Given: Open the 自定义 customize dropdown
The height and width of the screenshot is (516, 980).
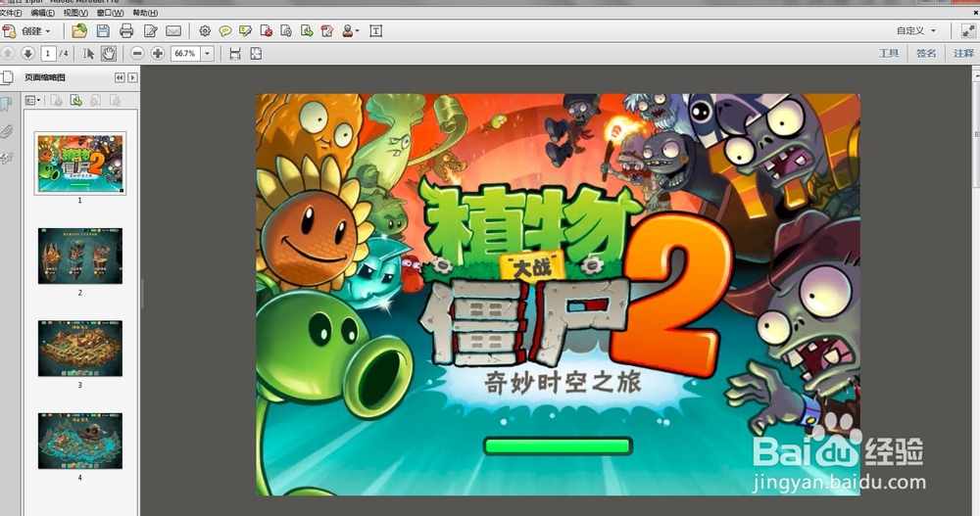Looking at the screenshot, I should [x=915, y=30].
